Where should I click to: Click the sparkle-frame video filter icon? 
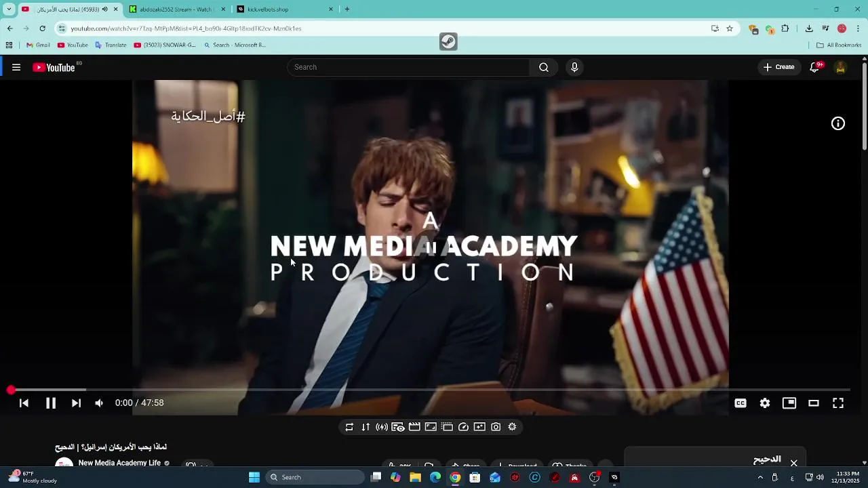click(x=479, y=427)
